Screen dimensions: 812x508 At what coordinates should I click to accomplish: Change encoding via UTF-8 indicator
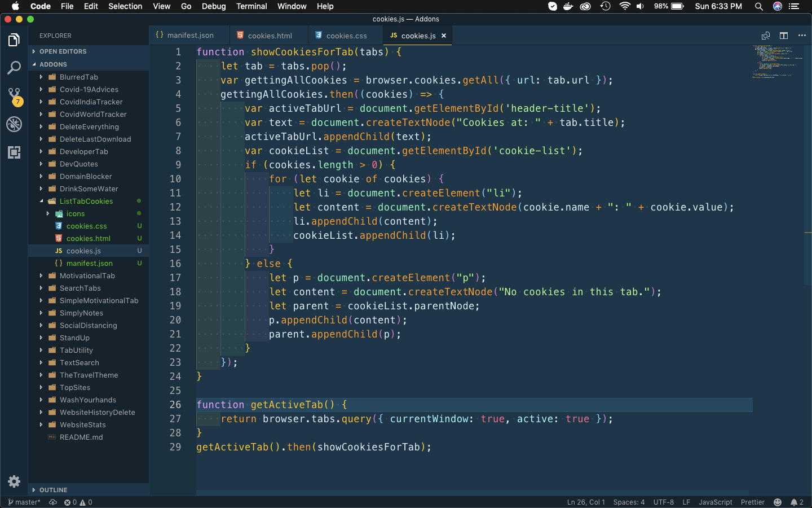[x=664, y=502]
